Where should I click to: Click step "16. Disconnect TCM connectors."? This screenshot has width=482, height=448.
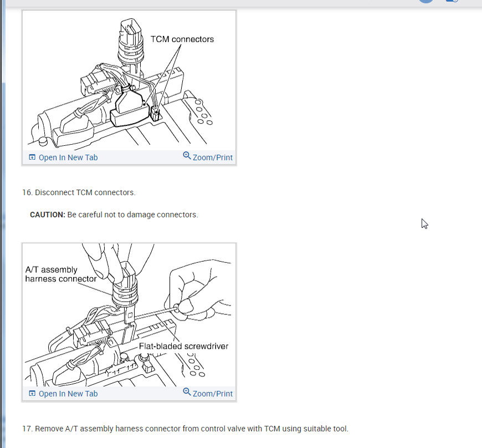79,192
